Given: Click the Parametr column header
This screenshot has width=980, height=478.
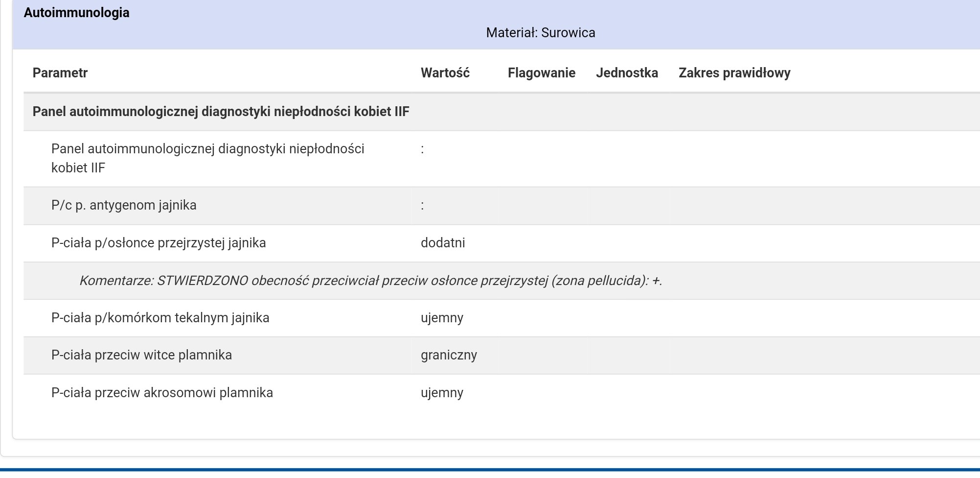Looking at the screenshot, I should (x=60, y=73).
